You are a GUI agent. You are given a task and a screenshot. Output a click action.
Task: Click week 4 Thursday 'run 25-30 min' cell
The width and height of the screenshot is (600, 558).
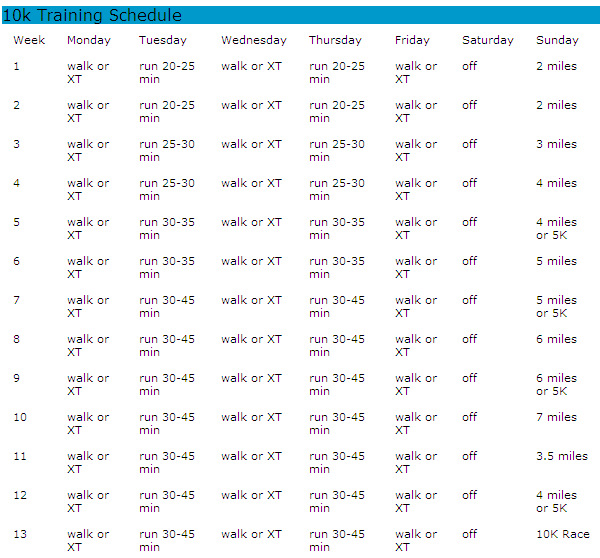pos(337,190)
